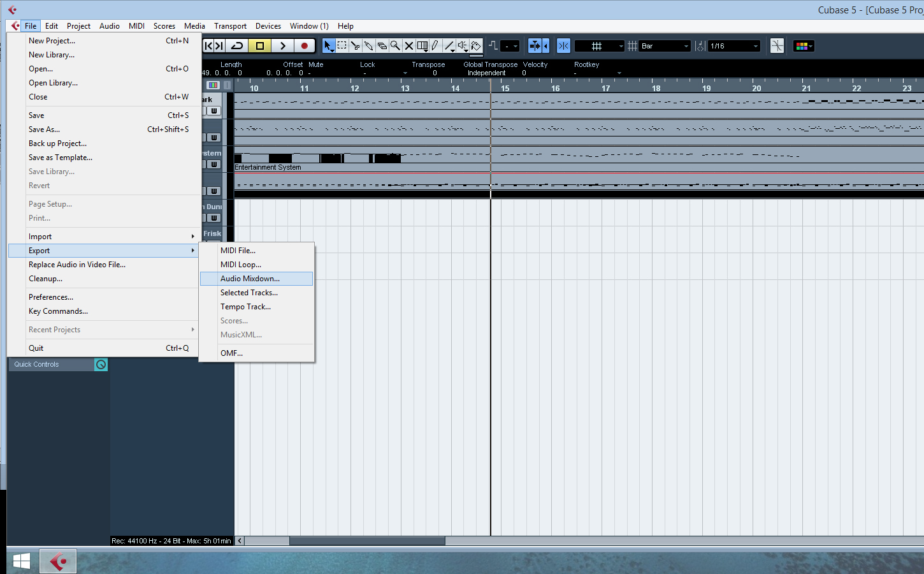The width and height of the screenshot is (924, 574).
Task: Choose Tempo Track from Export submenu
Action: pos(256,307)
